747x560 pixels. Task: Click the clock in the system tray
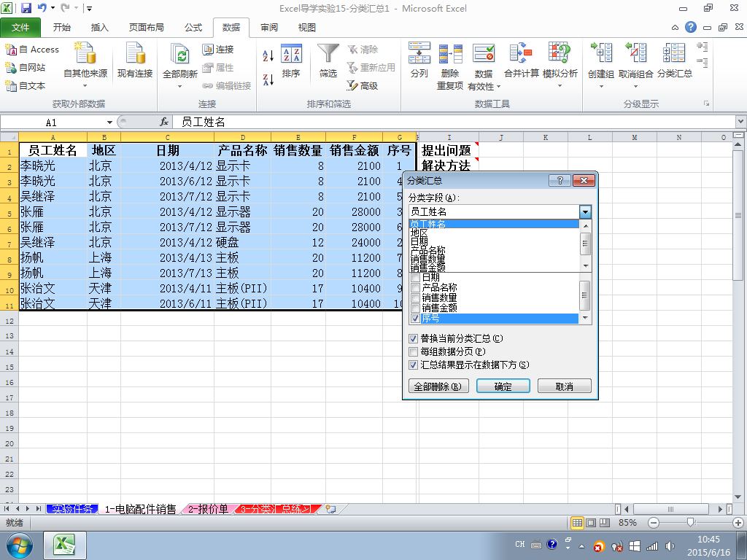(x=708, y=545)
